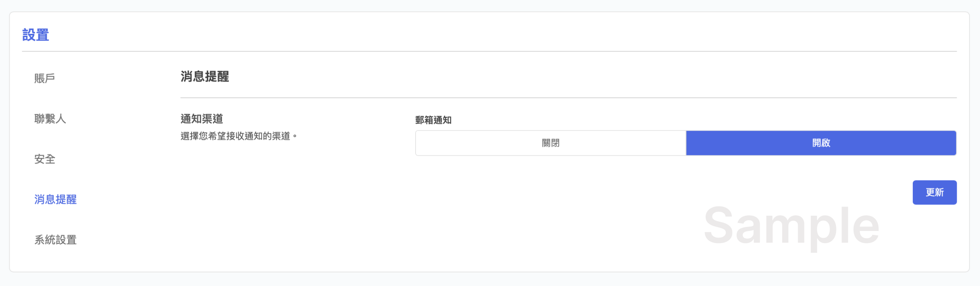Click the 設置 page title
980x286 pixels.
click(35, 35)
